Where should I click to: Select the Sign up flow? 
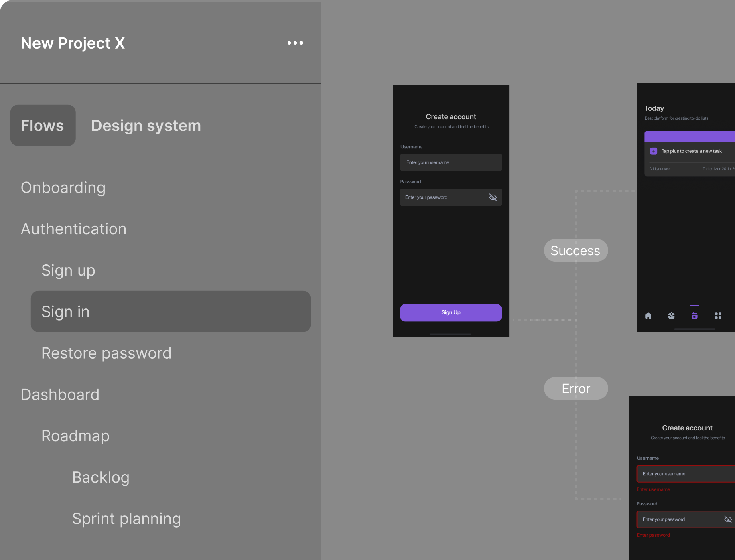(68, 270)
